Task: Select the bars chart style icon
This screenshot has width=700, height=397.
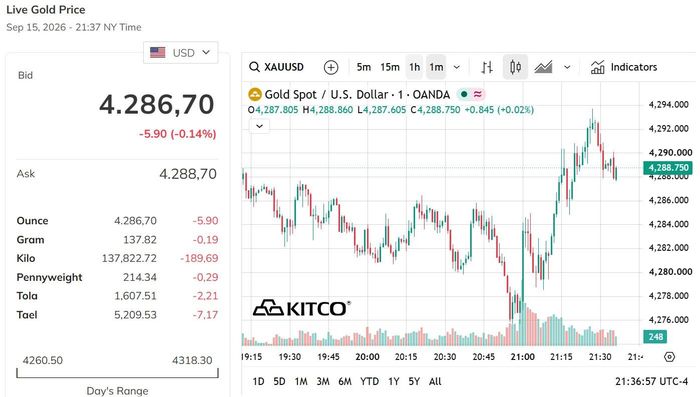Action: coord(487,67)
